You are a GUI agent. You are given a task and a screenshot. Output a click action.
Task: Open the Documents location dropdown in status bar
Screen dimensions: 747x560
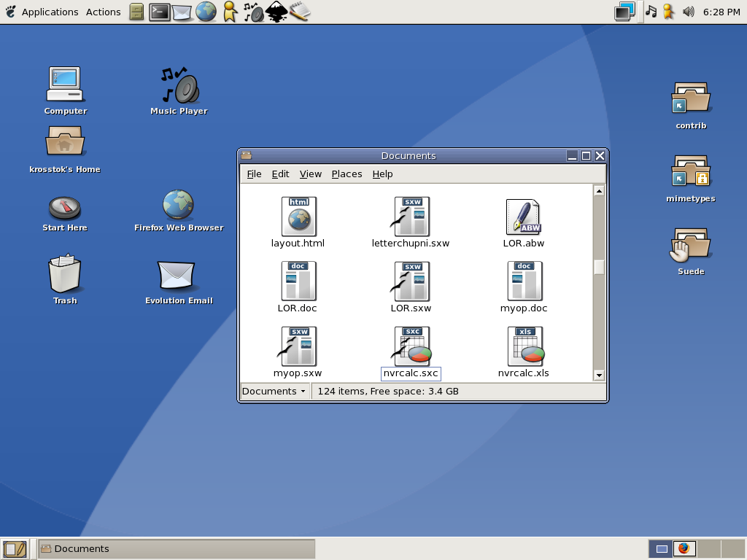coord(274,392)
